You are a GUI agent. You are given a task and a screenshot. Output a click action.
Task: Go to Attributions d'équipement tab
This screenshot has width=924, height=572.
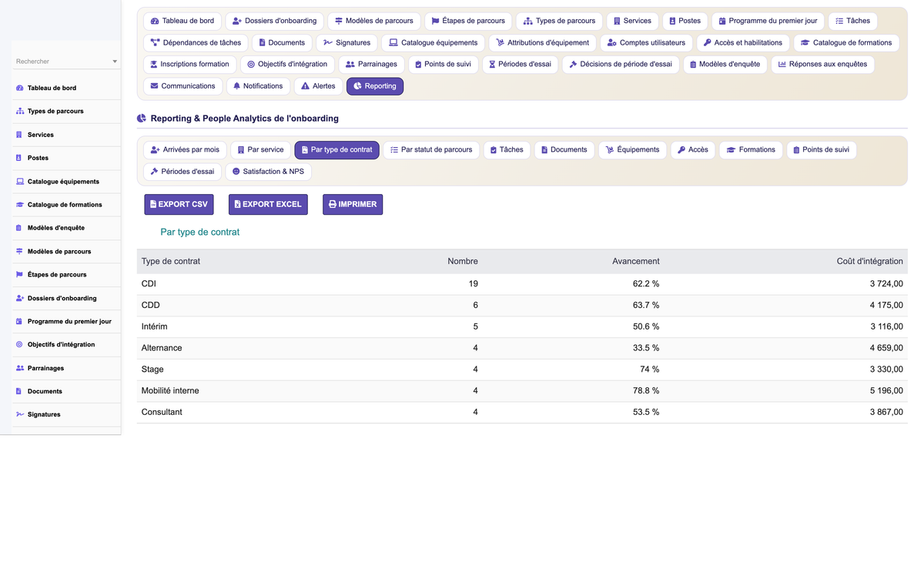(x=542, y=43)
